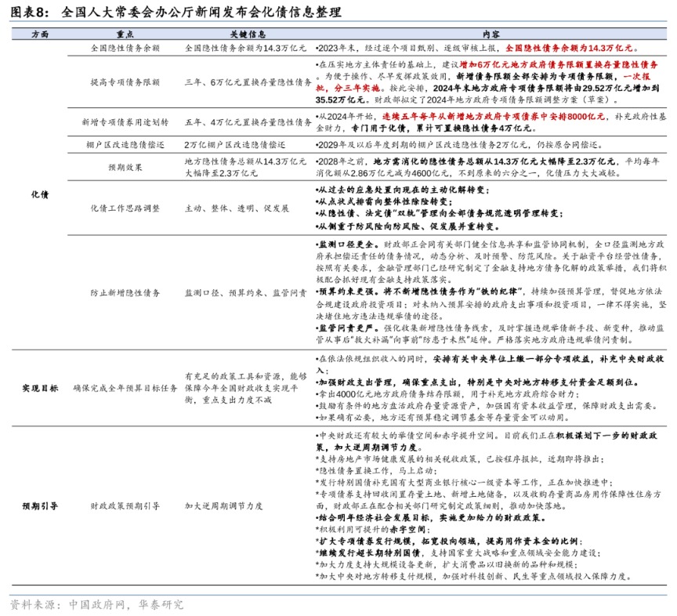Select the "方面" column header
Image resolution: width=677 pixels, height=616 pixels.
tap(39, 35)
